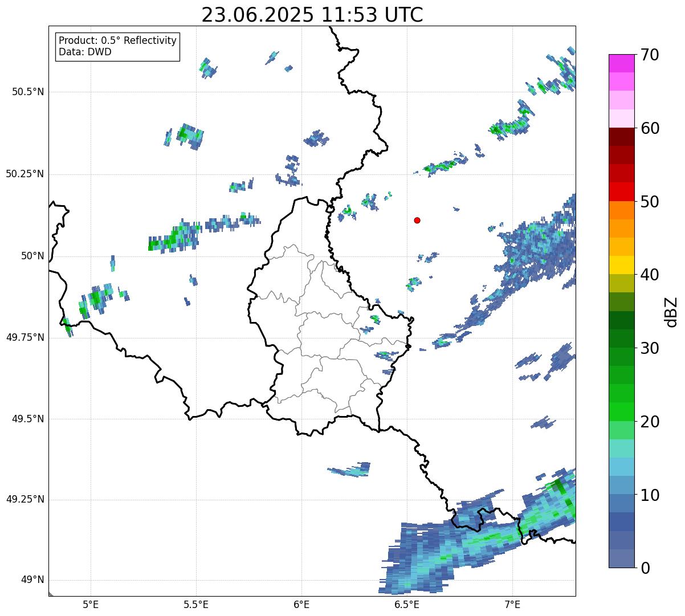Viewport: 685px width, 616px height.
Task: Click the orange colorbar segment below 50
Action: pyautogui.click(x=621, y=210)
